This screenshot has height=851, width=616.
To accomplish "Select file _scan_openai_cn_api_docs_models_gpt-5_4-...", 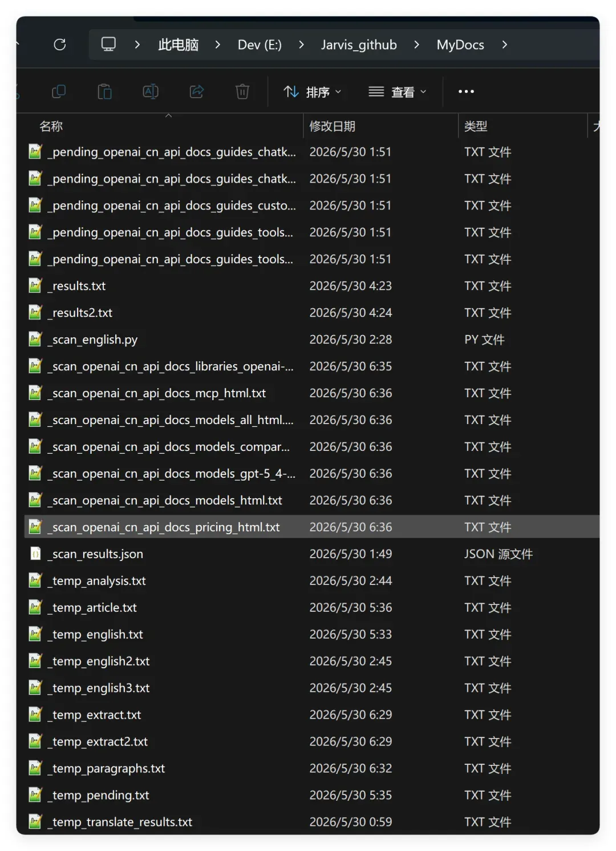I will click(172, 473).
